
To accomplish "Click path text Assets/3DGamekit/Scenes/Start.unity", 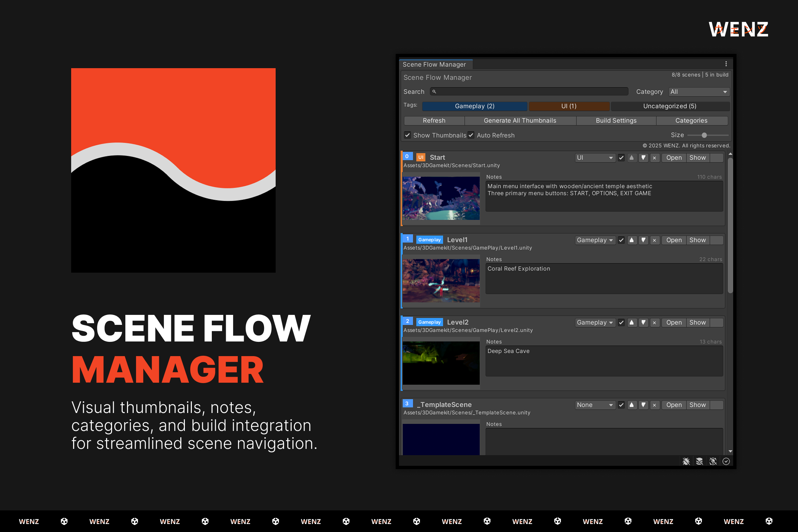I will (452, 166).
